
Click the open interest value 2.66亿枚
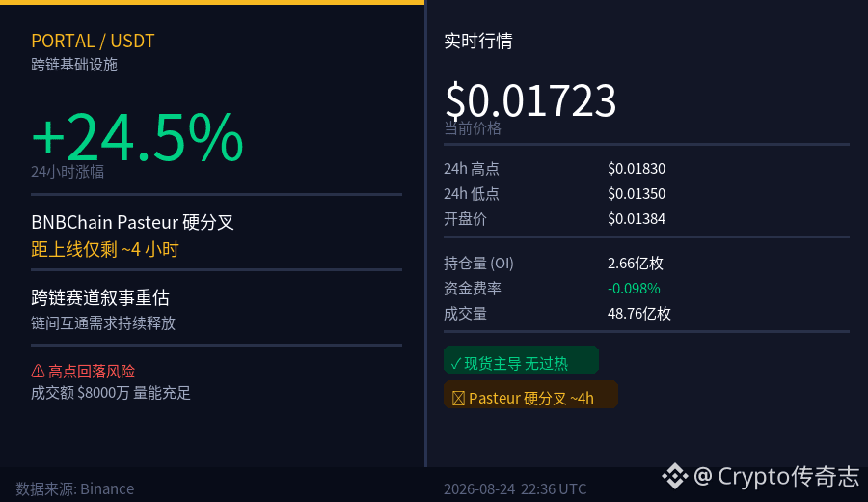636,264
